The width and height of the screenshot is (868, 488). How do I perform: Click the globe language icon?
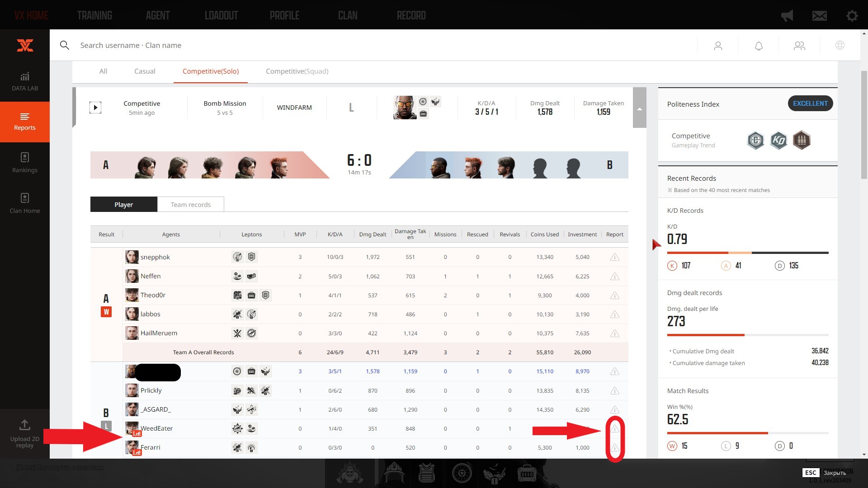[x=840, y=46]
